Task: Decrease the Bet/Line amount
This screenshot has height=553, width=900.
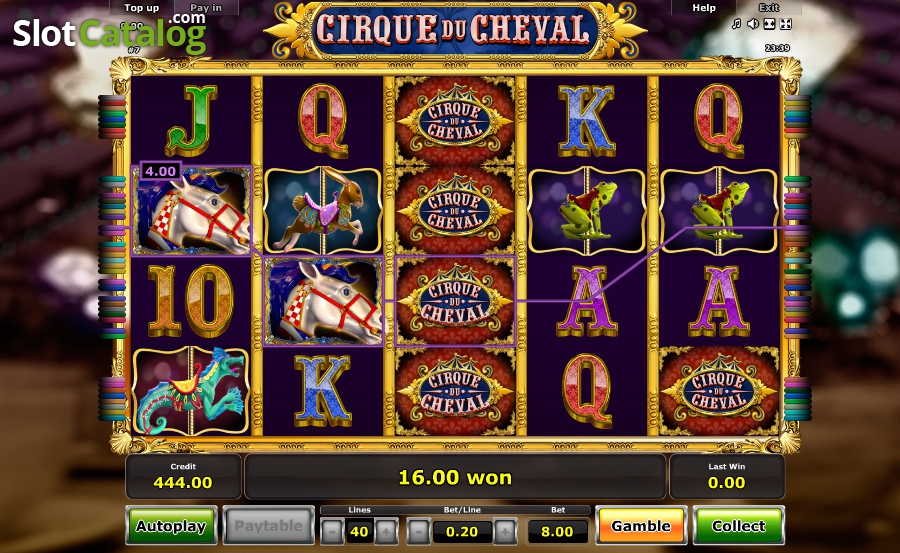Action: tap(418, 532)
